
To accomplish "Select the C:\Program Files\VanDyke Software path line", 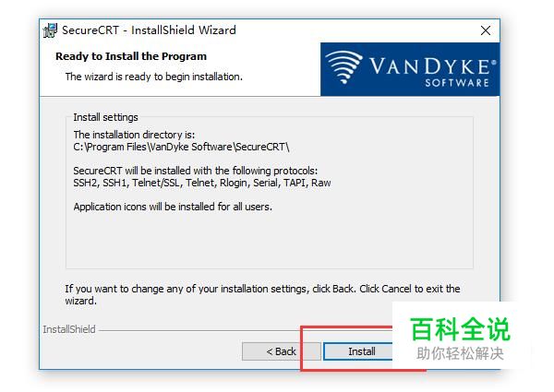I will pos(181,147).
